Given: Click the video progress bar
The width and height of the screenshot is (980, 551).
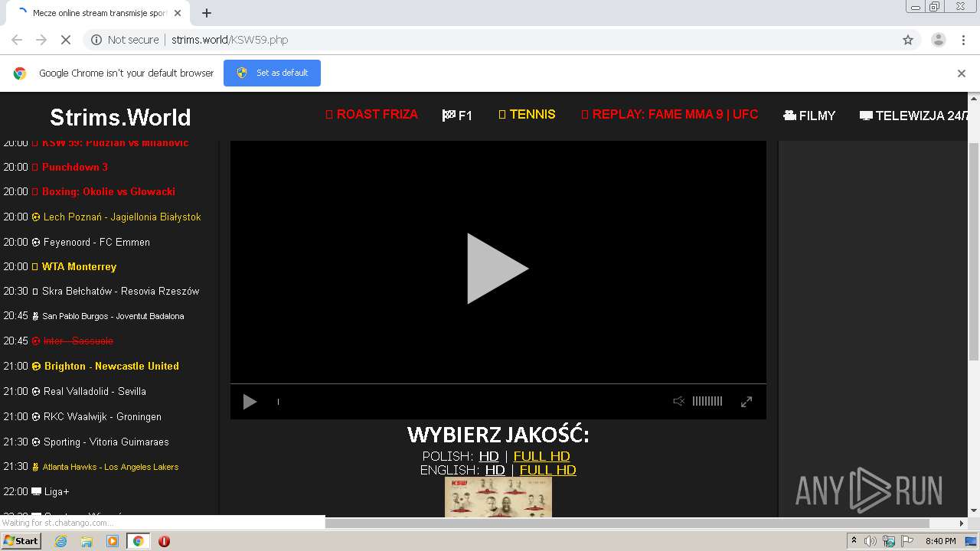Looking at the screenshot, I should tap(498, 383).
